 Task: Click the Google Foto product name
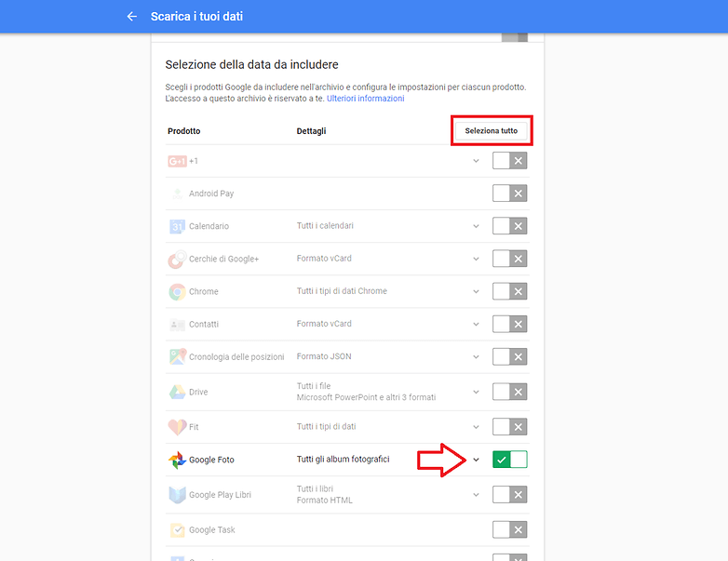tap(211, 460)
